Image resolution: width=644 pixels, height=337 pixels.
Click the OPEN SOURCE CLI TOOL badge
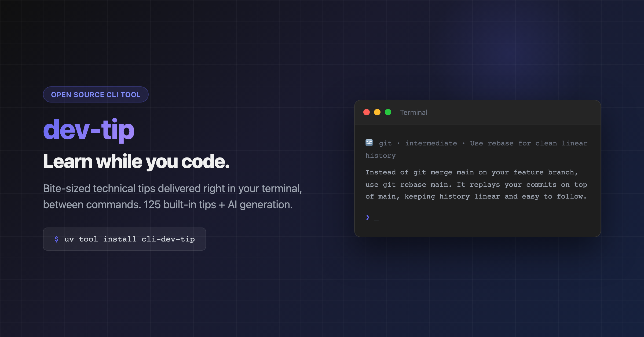click(96, 94)
